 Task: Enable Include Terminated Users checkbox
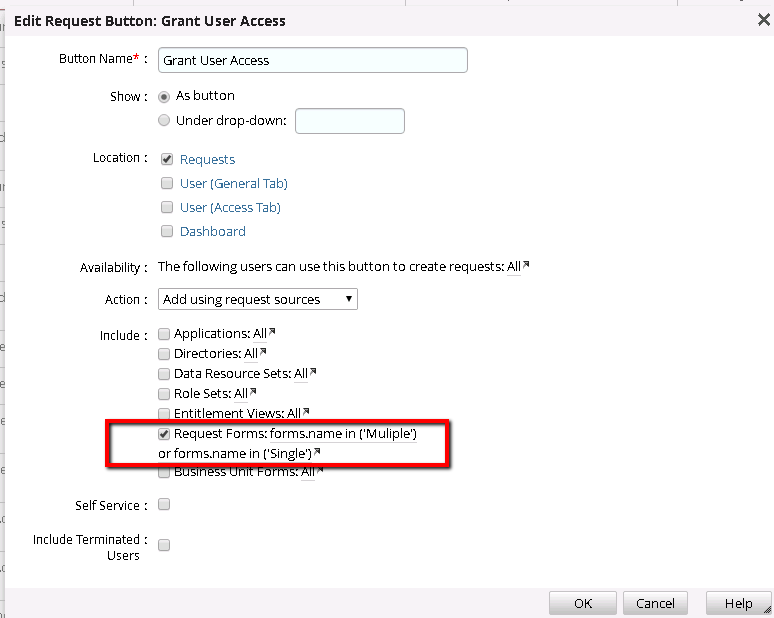tap(164, 545)
